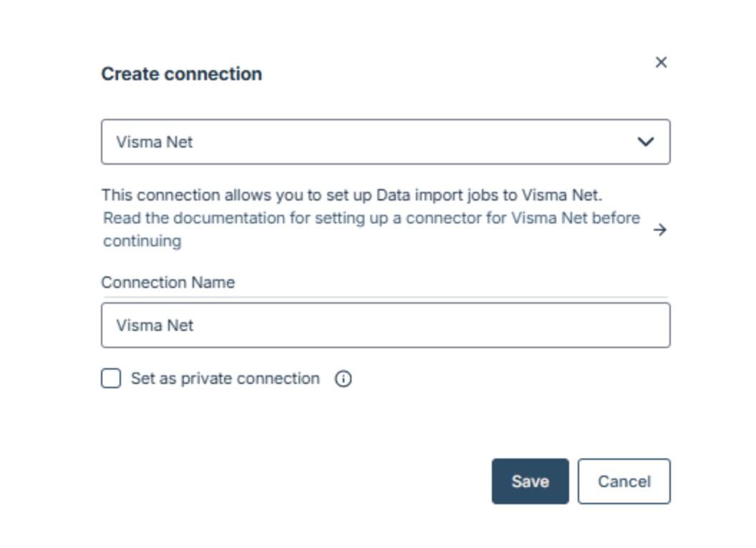The width and height of the screenshot is (756, 548).
Task: Click the divider line under Connection Name
Action: (x=385, y=297)
